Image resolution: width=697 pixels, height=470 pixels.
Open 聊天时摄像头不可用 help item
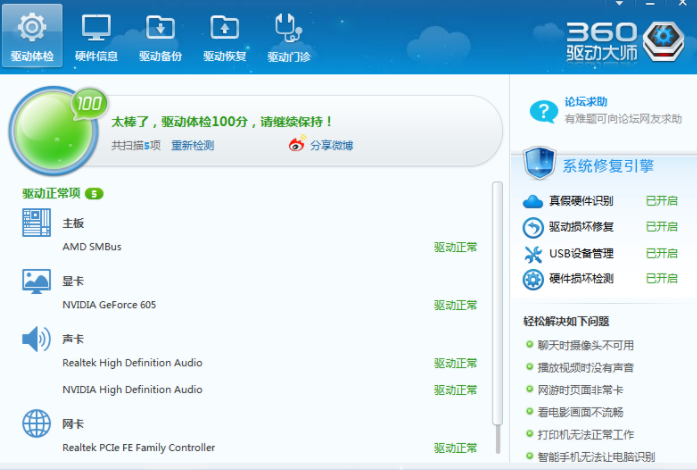coord(585,345)
